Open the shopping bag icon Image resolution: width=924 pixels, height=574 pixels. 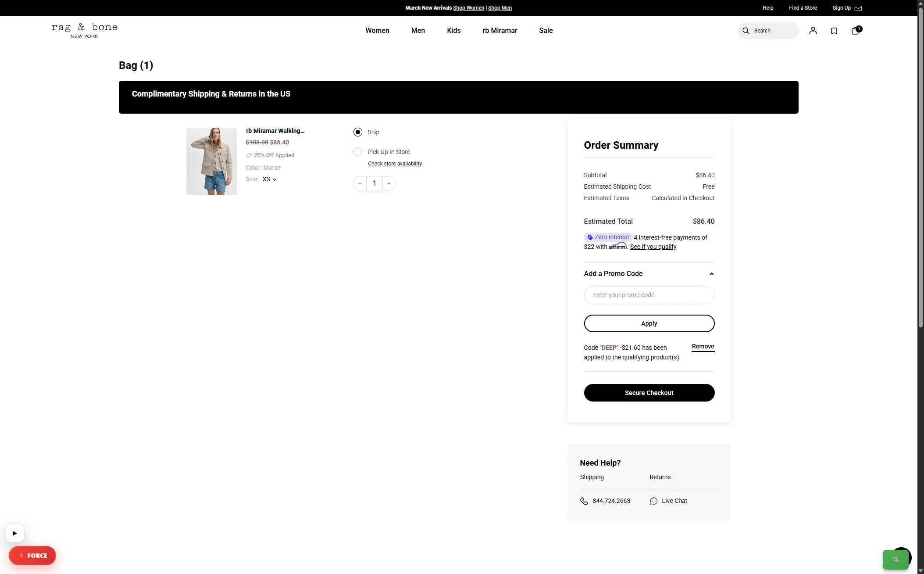(x=855, y=31)
